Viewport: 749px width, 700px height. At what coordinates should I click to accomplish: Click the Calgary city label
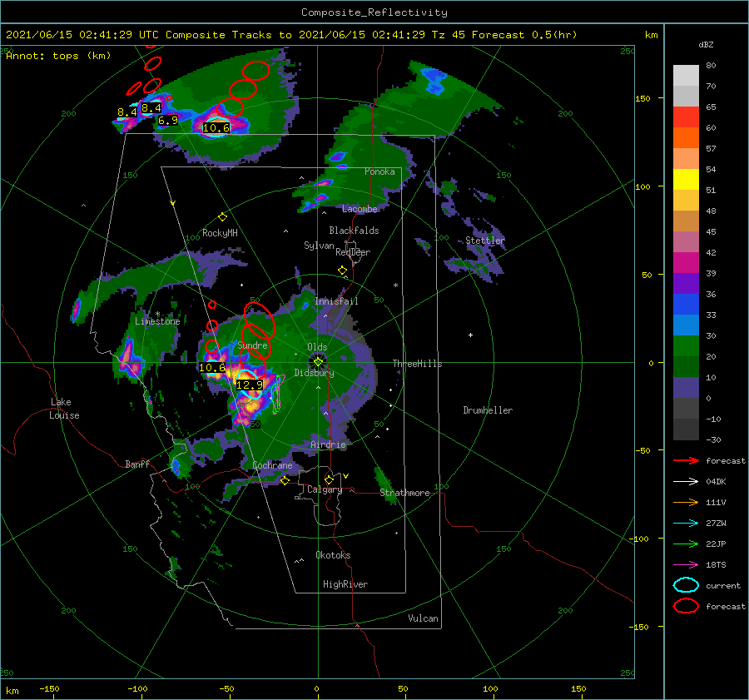click(x=325, y=489)
